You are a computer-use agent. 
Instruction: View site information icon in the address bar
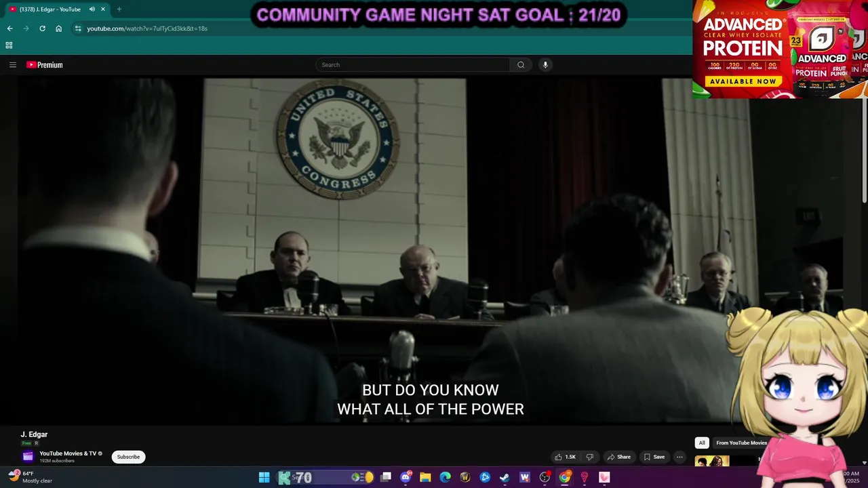[78, 28]
